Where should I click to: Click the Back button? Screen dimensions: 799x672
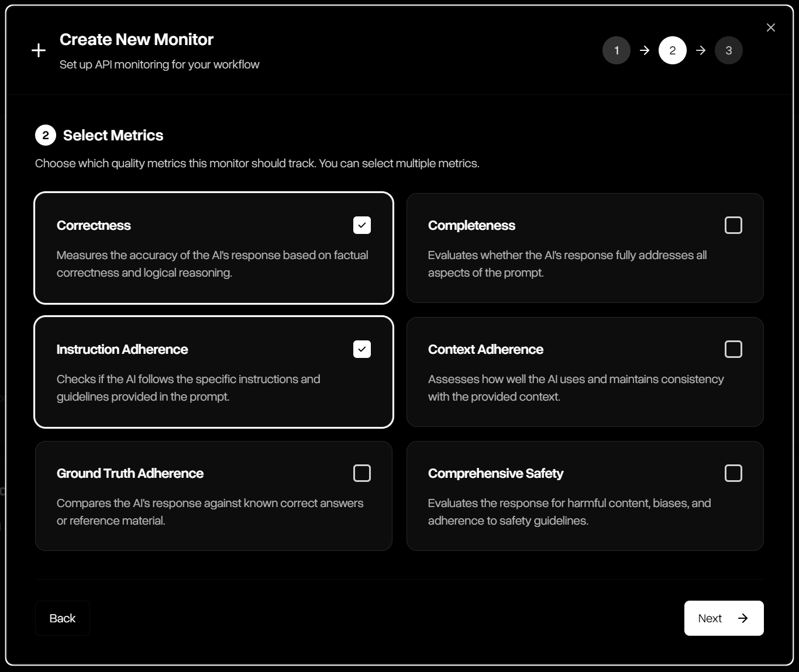coord(62,618)
